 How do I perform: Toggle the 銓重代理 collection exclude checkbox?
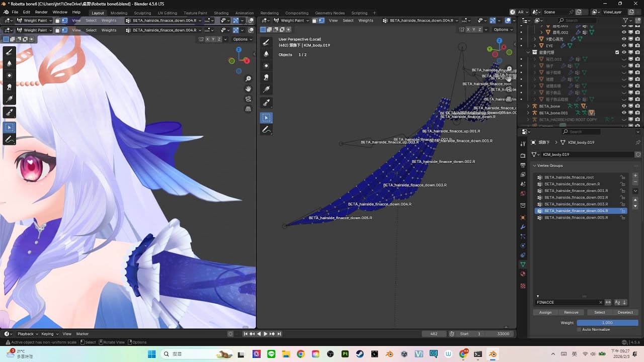617,52
